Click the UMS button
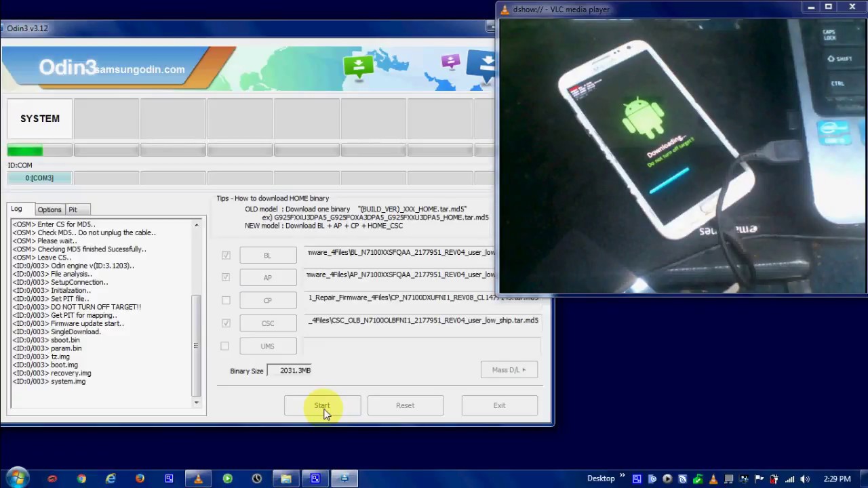This screenshot has height=488, width=868. point(268,346)
